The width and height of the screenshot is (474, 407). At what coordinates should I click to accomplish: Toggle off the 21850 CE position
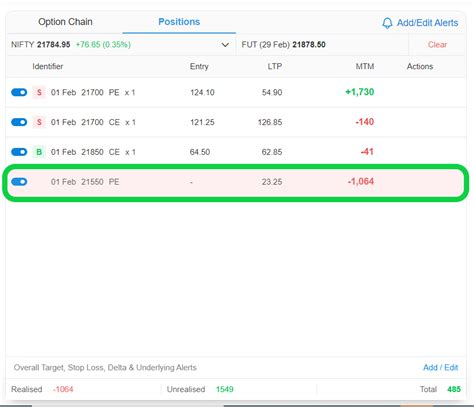tap(19, 152)
